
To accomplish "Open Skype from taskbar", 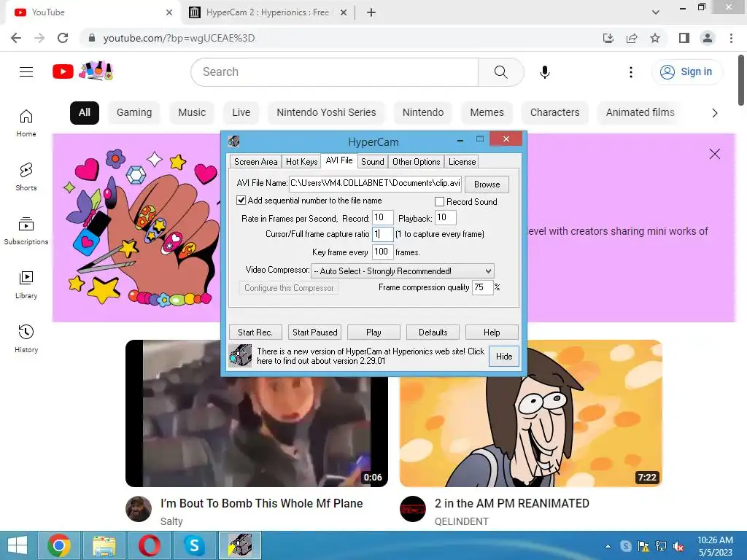I will 194,545.
